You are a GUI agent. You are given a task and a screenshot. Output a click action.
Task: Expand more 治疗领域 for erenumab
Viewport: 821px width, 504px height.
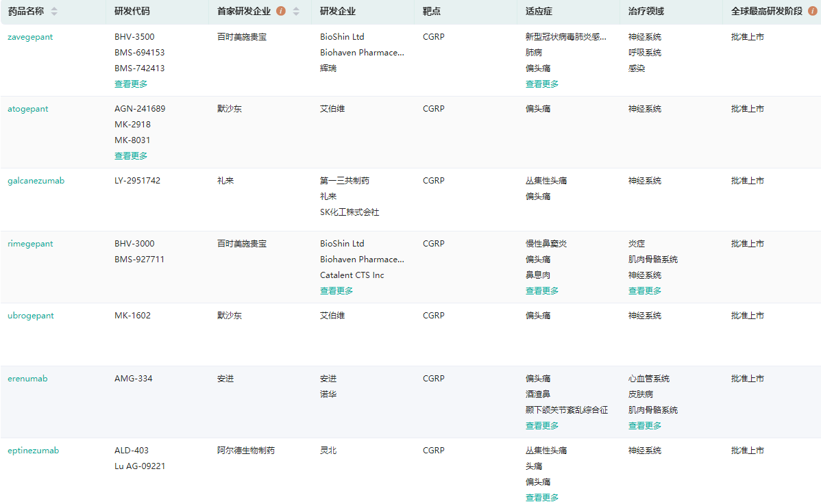coord(645,426)
